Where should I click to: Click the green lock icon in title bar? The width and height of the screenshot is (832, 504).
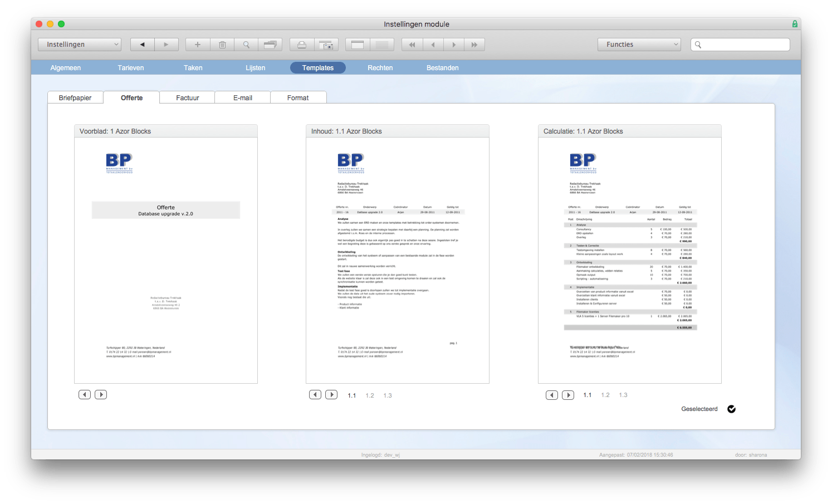[x=795, y=24]
